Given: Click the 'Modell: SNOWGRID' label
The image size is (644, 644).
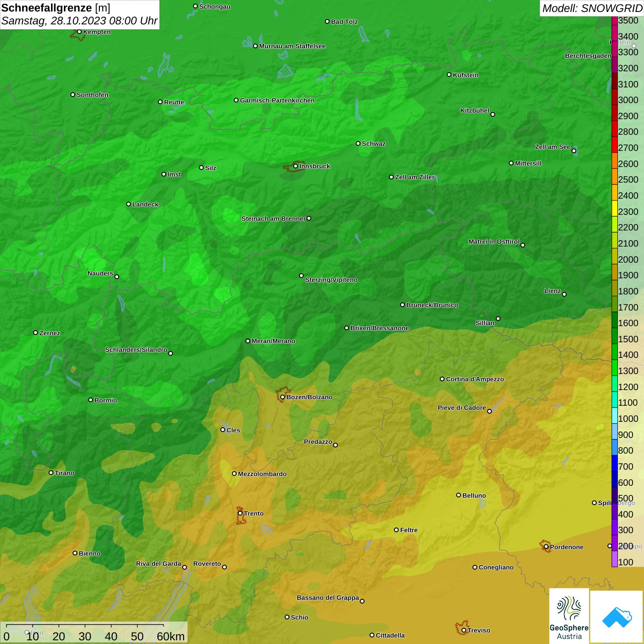Looking at the screenshot, I should 592,8.
